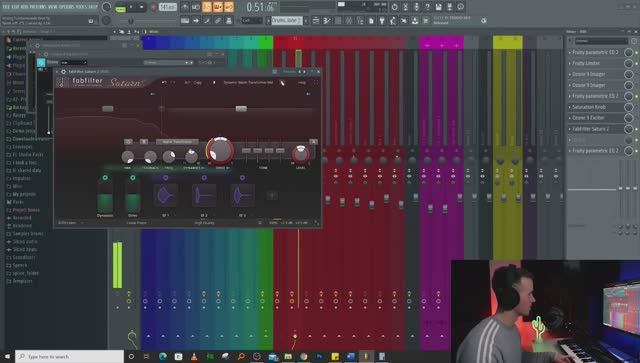This screenshot has width=640, height=363.
Task: Open Google Chrome from the taskbar
Action: 303,356
